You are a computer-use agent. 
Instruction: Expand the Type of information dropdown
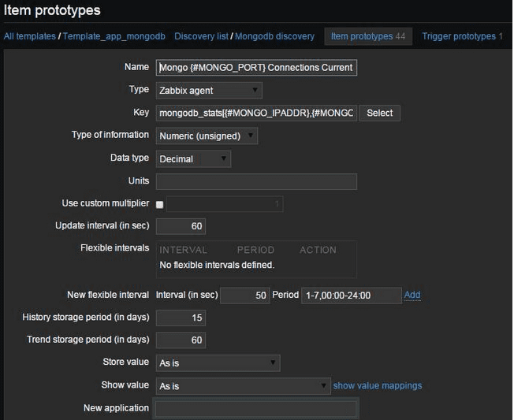pyautogui.click(x=207, y=136)
